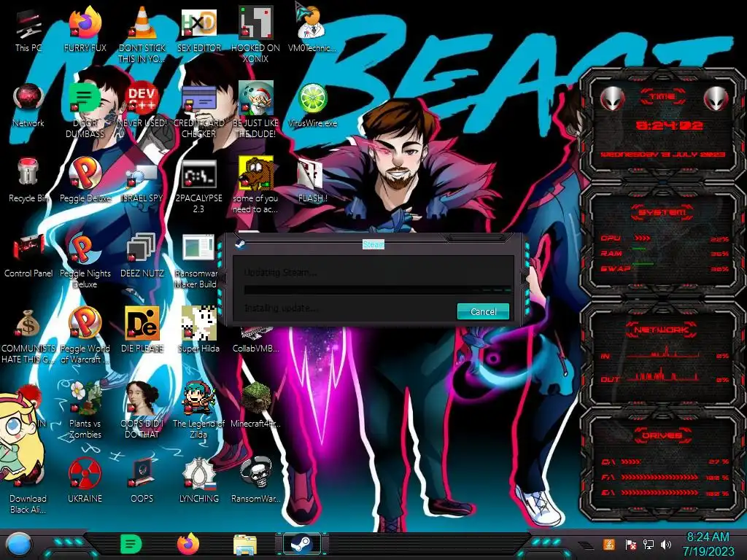The image size is (747, 560).
Task: Click the orange tray icon
Action: tap(609, 544)
